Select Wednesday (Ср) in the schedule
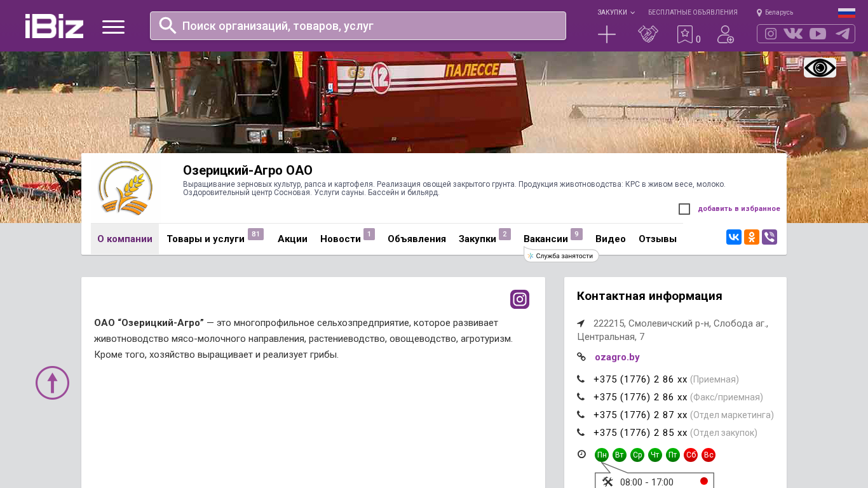Image resolution: width=868 pixels, height=488 pixels. pos(637,455)
